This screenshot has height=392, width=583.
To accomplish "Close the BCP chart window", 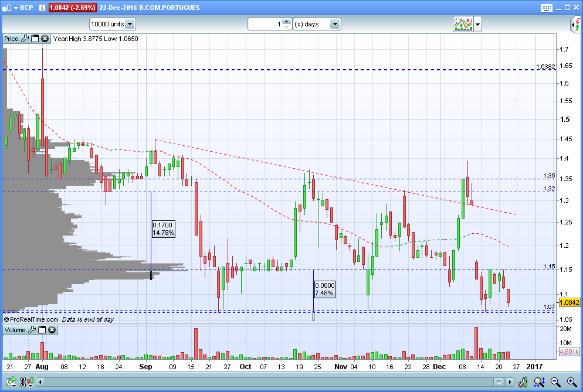I will [x=576, y=8].
